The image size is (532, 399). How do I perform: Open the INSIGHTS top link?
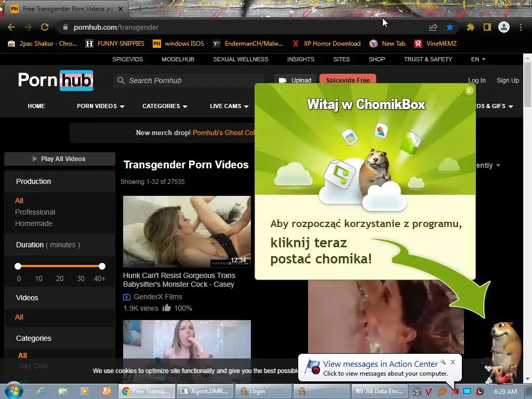[x=301, y=59]
